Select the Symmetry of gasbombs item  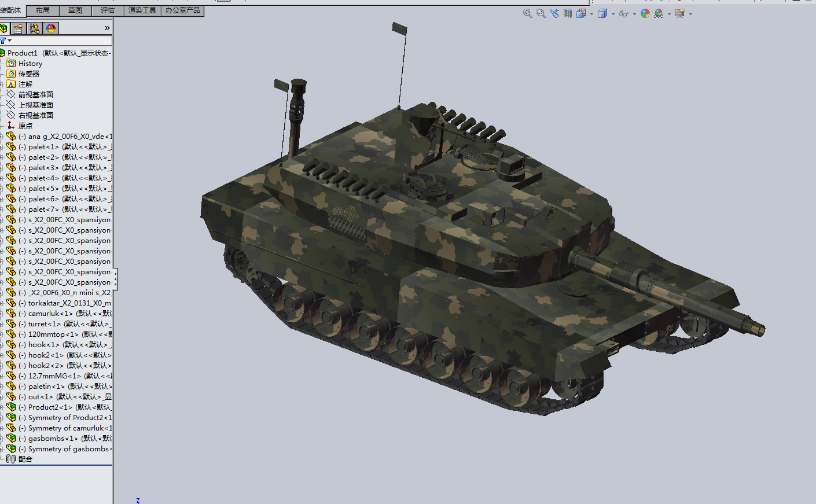pos(59,449)
